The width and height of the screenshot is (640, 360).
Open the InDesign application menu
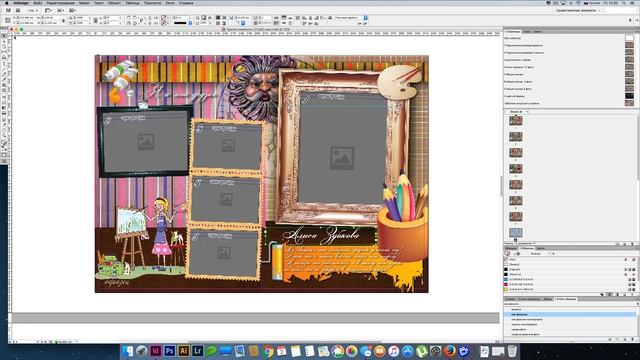pos(21,3)
